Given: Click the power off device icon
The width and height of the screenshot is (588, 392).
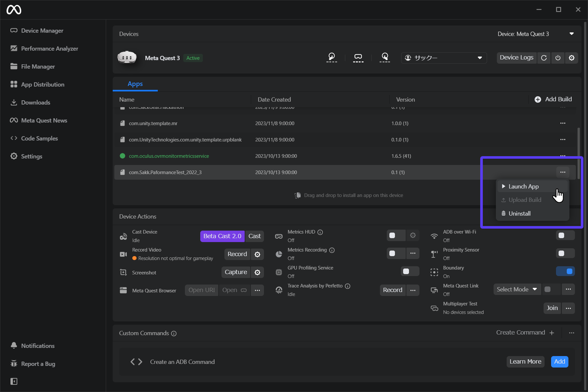Looking at the screenshot, I should pyautogui.click(x=558, y=58).
